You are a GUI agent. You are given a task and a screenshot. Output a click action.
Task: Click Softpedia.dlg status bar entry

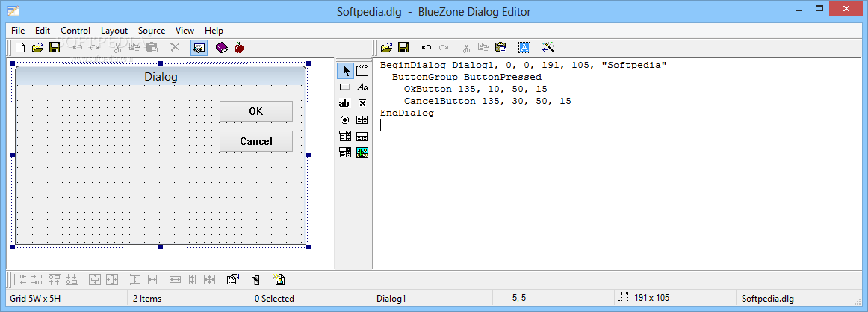pyautogui.click(x=768, y=298)
